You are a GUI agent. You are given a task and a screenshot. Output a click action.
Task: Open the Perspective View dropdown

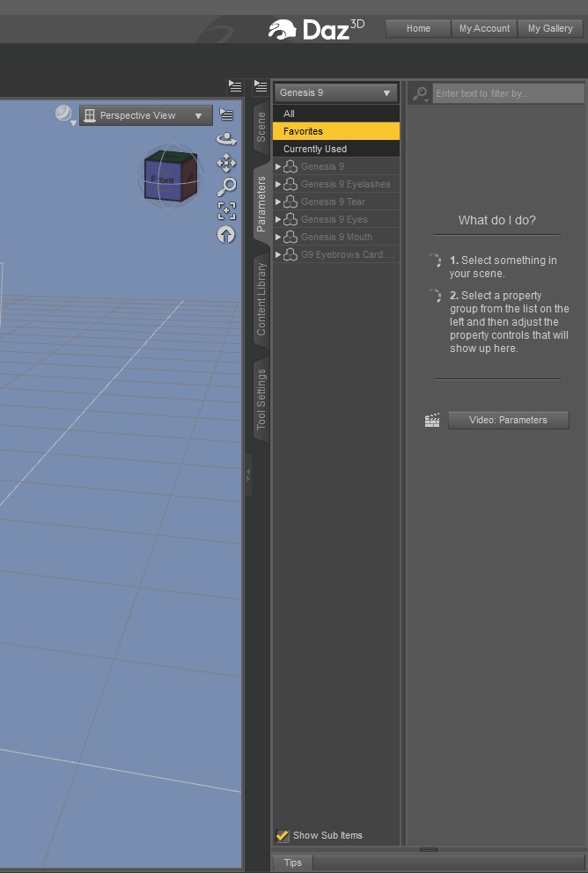(x=146, y=115)
